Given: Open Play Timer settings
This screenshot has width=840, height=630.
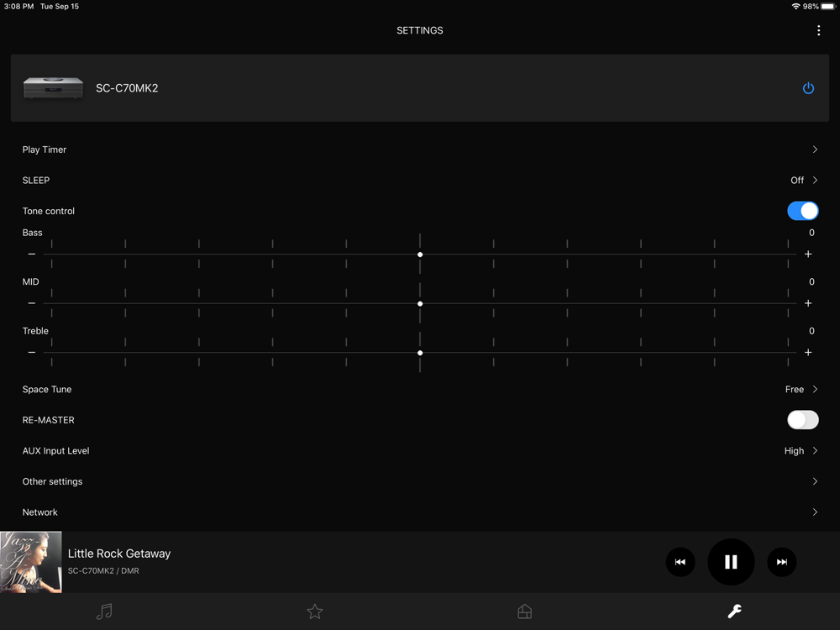Looking at the screenshot, I should pos(419,150).
